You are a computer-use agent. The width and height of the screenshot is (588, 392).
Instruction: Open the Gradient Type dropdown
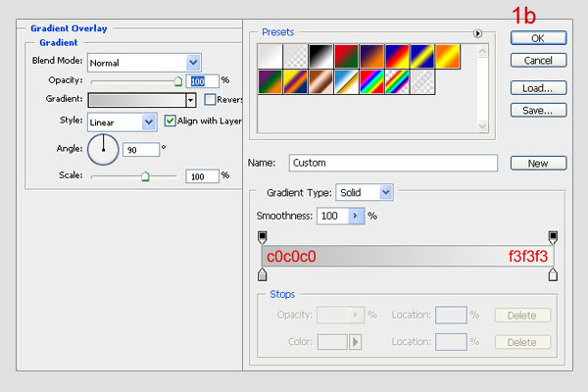386,192
